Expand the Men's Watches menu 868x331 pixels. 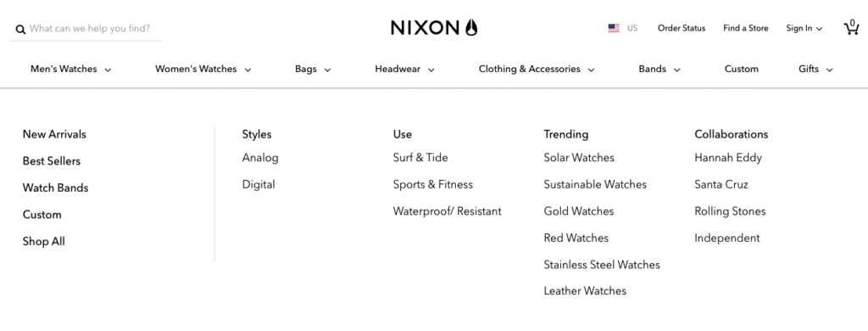click(x=71, y=70)
